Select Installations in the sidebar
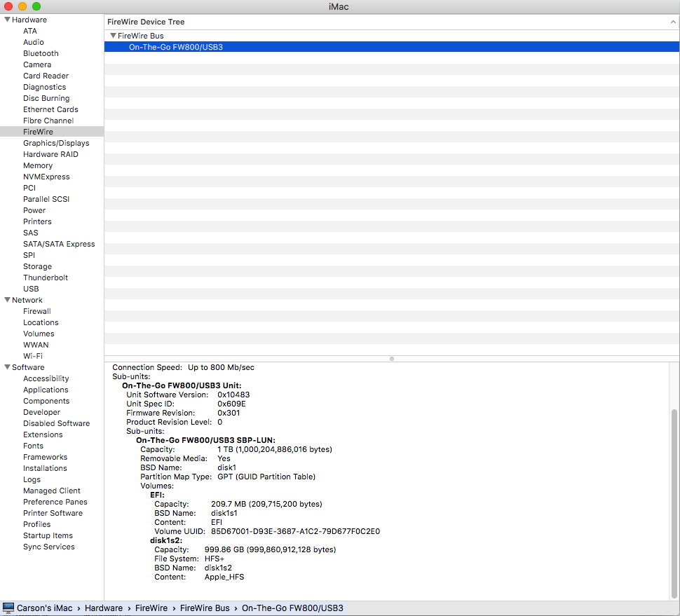The height and width of the screenshot is (616, 680). tap(45, 468)
